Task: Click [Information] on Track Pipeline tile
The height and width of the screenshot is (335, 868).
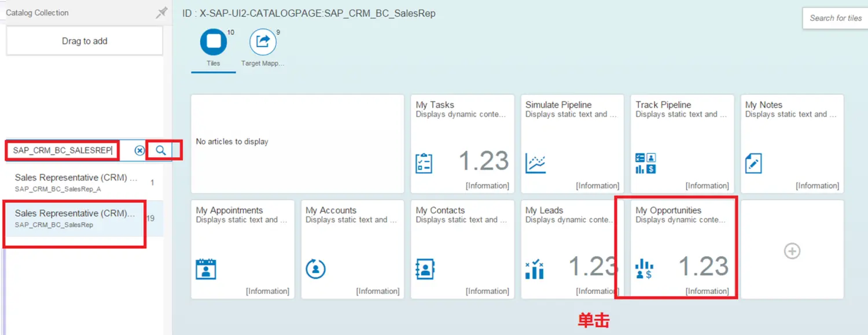Action: (x=707, y=186)
